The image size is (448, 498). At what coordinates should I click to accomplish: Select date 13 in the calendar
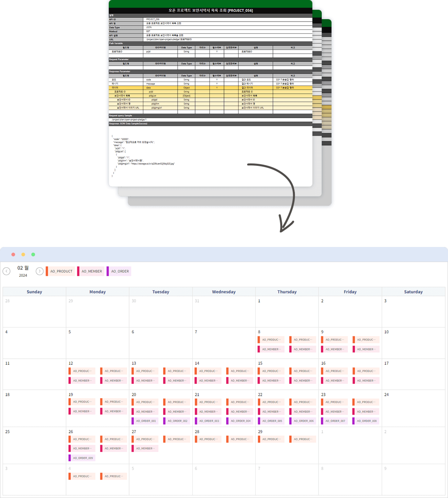click(x=134, y=363)
